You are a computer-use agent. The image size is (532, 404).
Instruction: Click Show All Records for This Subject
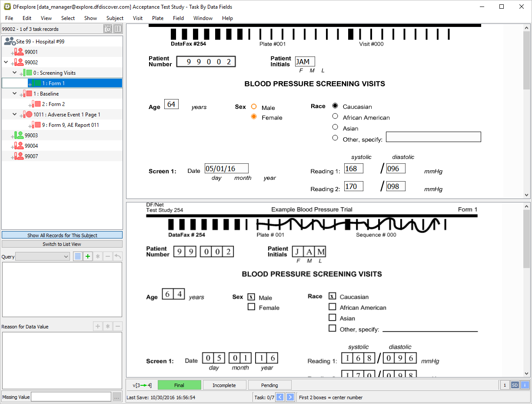click(62, 235)
